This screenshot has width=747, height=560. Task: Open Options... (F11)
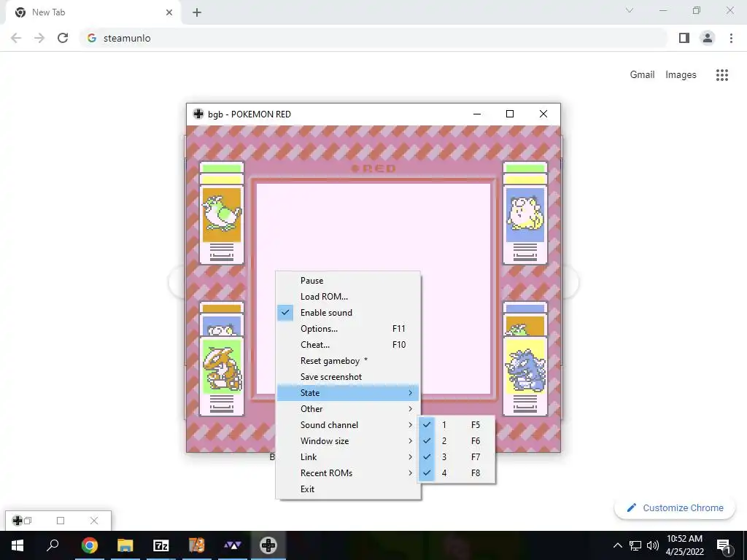(x=348, y=329)
